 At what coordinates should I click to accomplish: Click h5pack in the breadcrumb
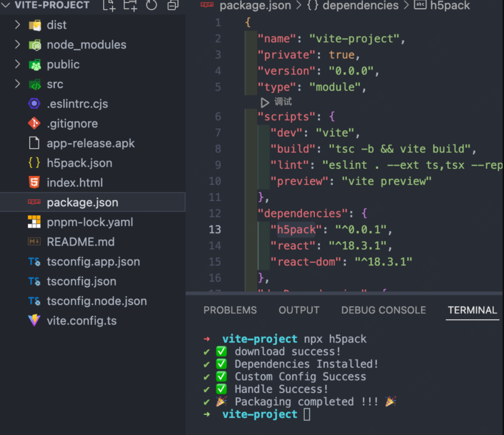pyautogui.click(x=450, y=6)
